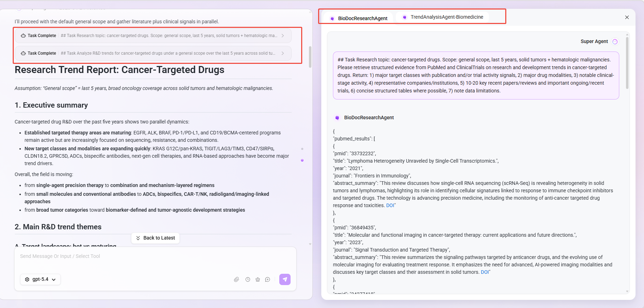This screenshot has width=644, height=308.
Task: Click the 'Assumption: General scope' italic line
Action: [x=144, y=88]
